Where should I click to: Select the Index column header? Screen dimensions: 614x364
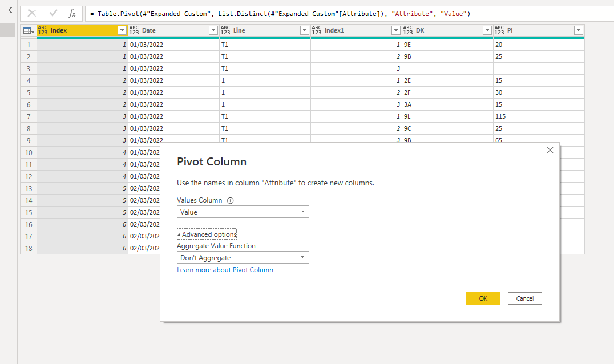coord(82,30)
